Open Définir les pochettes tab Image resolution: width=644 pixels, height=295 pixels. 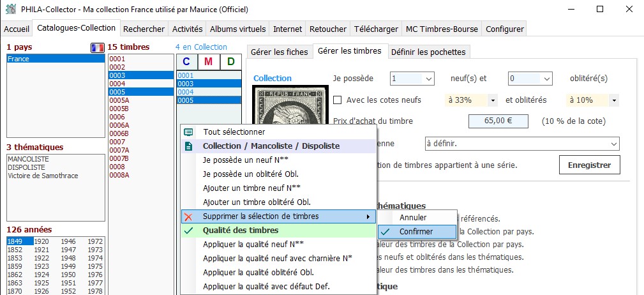click(428, 52)
